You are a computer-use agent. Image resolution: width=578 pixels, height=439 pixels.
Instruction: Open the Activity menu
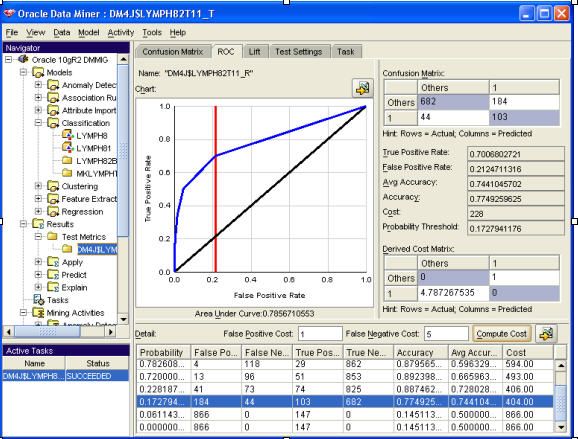[121, 32]
